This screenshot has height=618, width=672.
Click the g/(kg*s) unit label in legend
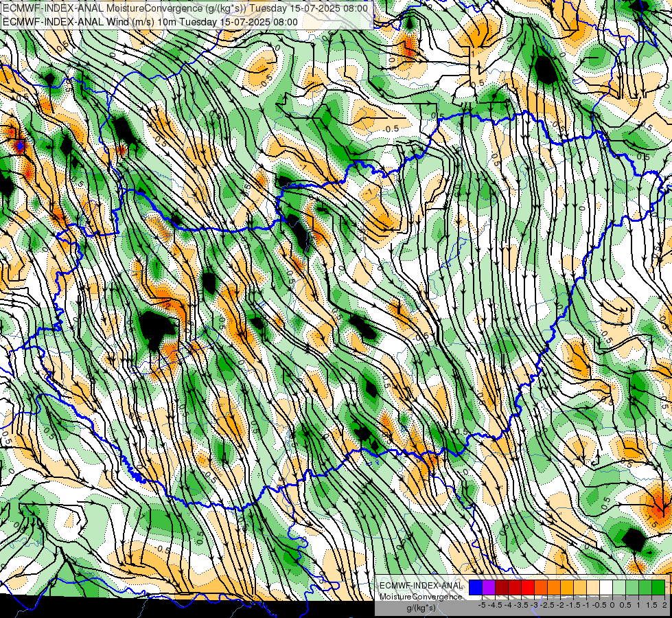421,608
